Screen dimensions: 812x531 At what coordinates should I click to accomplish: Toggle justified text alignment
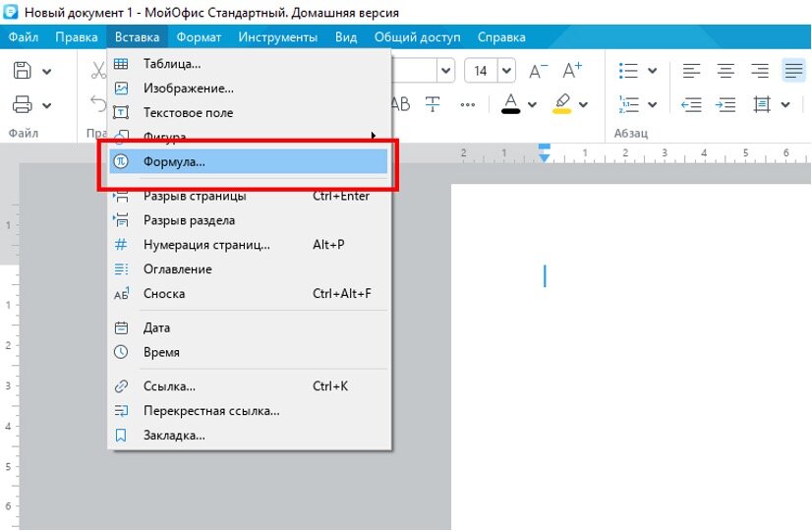coord(794,71)
